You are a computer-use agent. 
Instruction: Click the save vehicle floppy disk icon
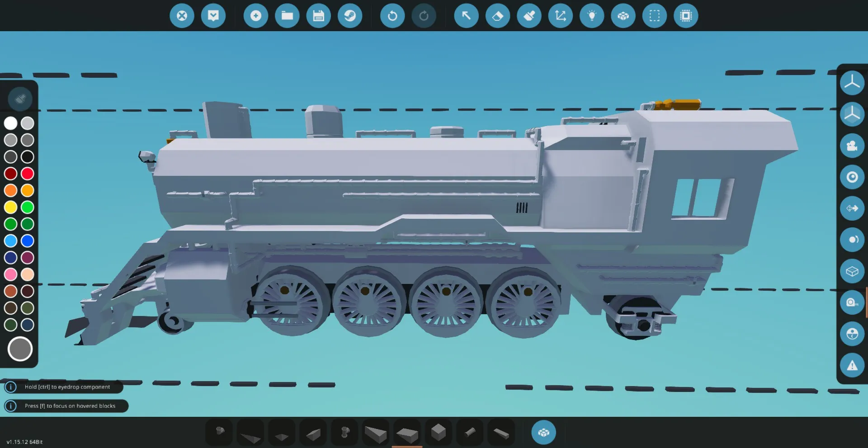(318, 16)
